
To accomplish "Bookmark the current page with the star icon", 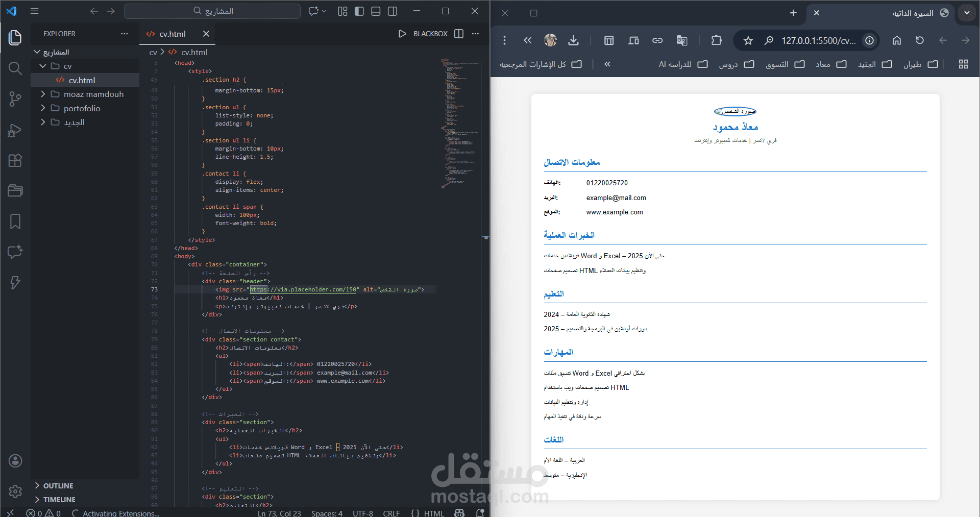I will coord(748,40).
